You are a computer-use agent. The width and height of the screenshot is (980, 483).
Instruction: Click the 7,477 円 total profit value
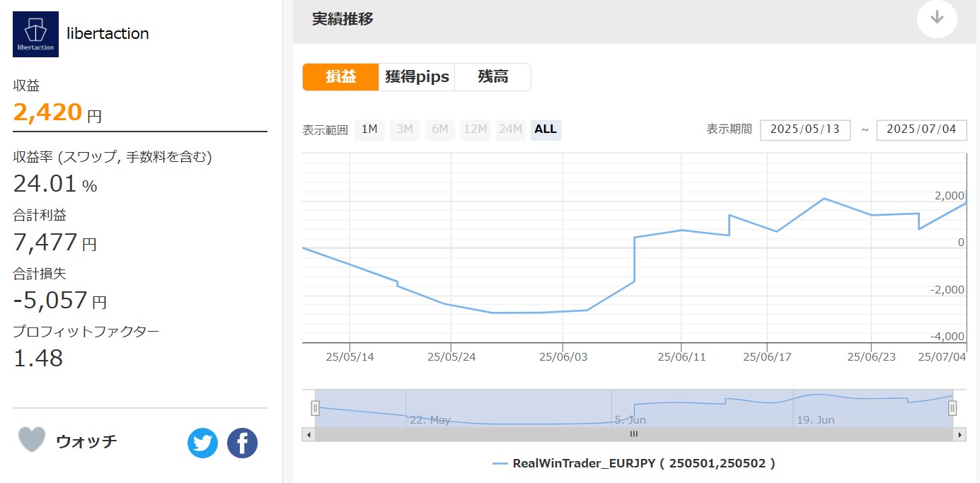55,243
